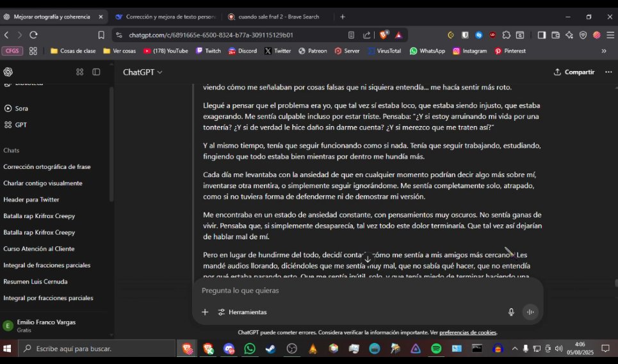
Task: Open the volume control in system tray
Action: pos(558,349)
